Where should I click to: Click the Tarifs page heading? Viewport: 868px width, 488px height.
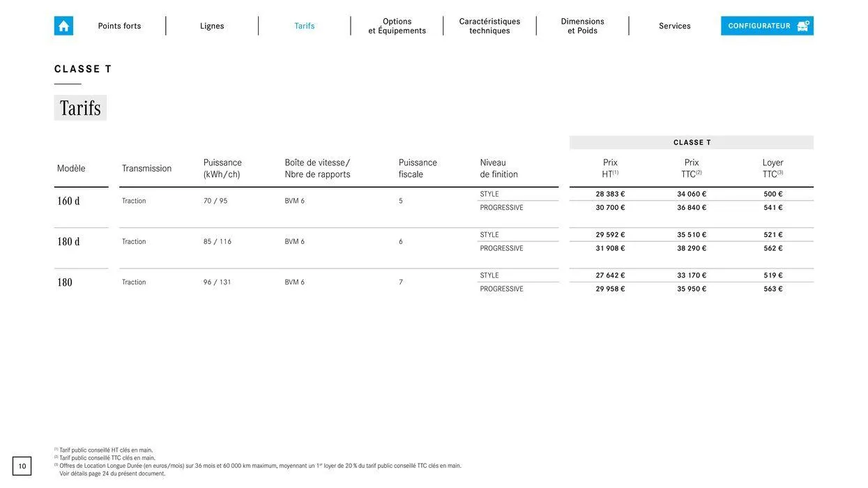tap(80, 108)
